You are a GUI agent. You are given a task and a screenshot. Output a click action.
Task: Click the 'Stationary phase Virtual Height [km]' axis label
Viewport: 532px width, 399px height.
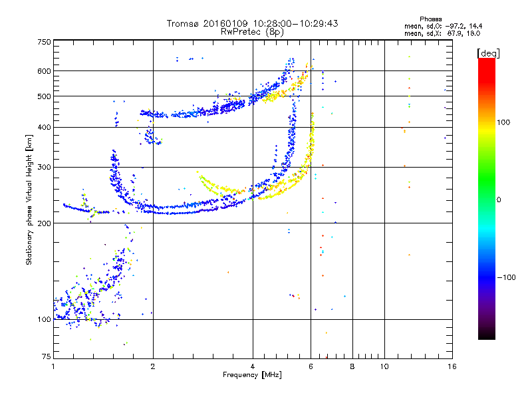click(29, 200)
